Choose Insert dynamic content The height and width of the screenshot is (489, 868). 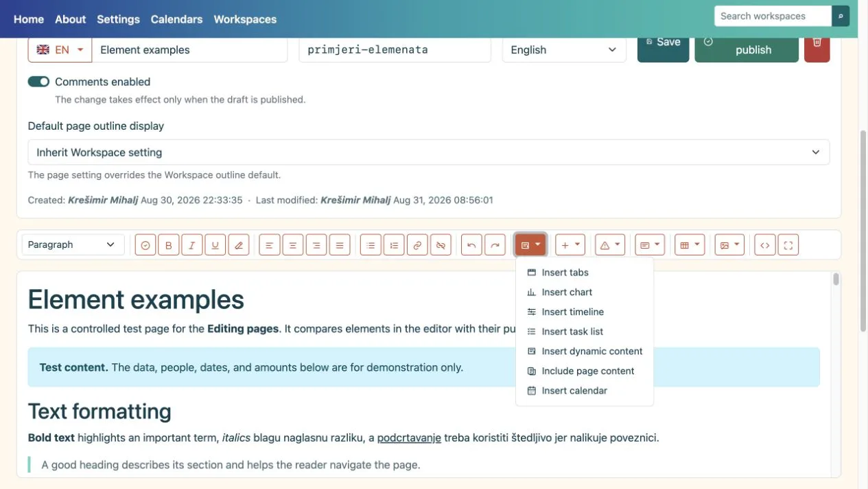click(585, 351)
